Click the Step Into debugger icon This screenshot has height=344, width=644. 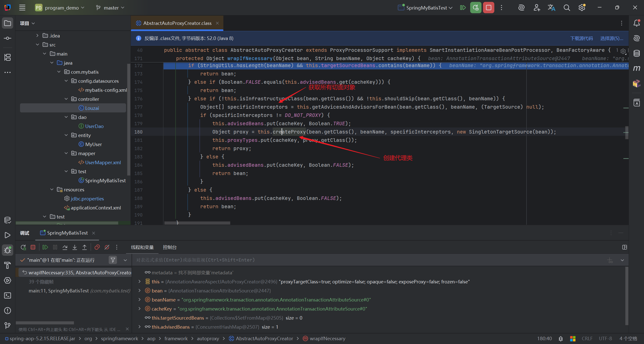pos(75,247)
